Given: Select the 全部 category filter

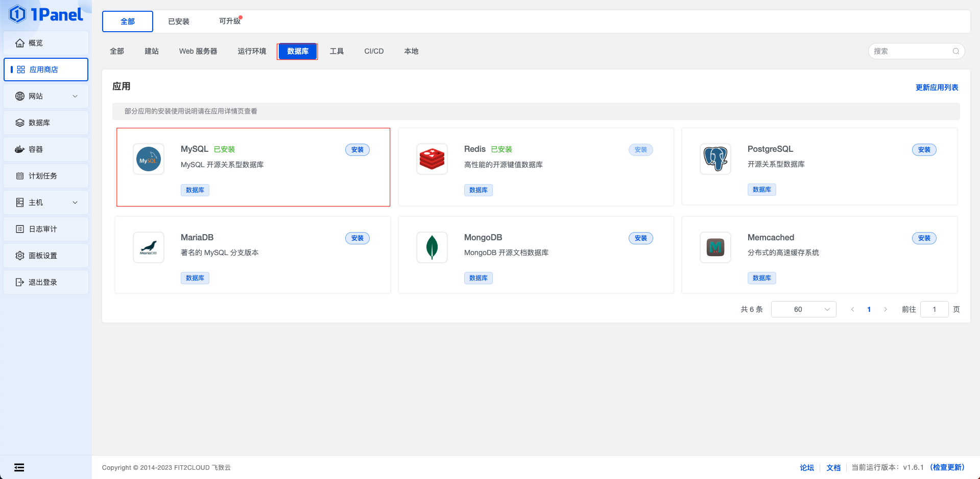Looking at the screenshot, I should pyautogui.click(x=117, y=51).
